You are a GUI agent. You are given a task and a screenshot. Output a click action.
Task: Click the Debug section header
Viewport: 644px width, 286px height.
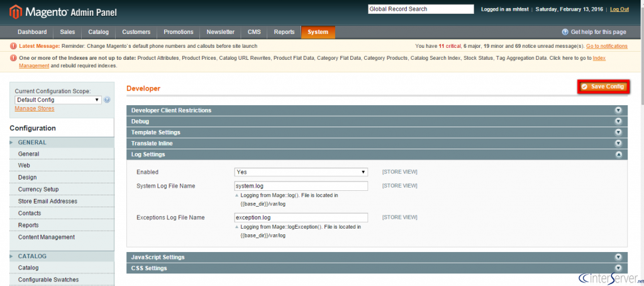click(x=377, y=122)
